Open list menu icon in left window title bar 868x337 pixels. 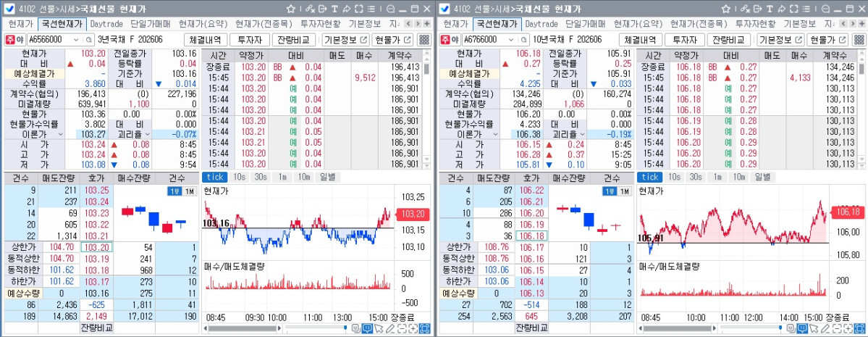(x=371, y=9)
